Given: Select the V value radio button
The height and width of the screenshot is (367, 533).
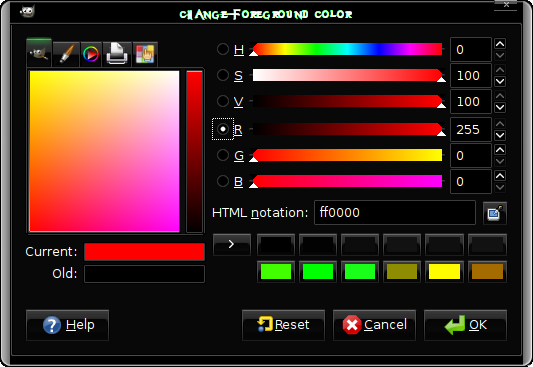Looking at the screenshot, I should (x=223, y=101).
